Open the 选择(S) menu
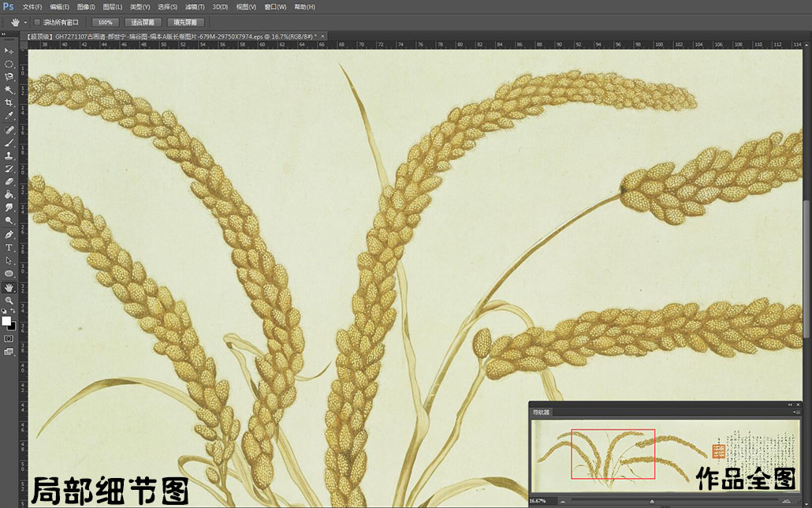Image resolution: width=812 pixels, height=508 pixels. [167, 7]
